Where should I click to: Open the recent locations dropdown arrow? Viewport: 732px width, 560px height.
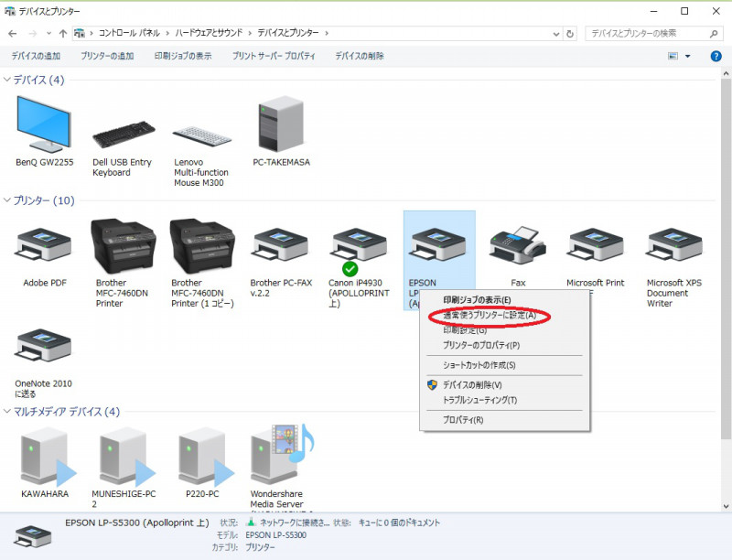pos(49,34)
